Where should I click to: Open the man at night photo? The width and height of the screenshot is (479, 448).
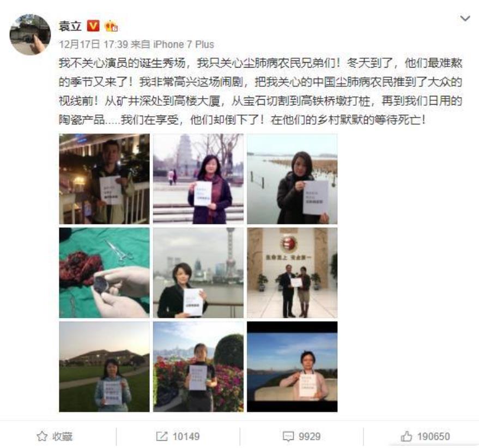[105, 179]
